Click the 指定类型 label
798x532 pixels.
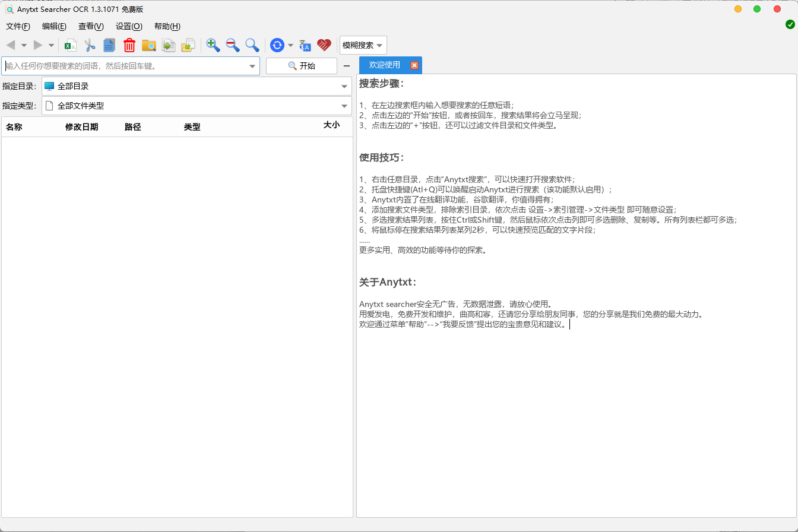coord(20,106)
